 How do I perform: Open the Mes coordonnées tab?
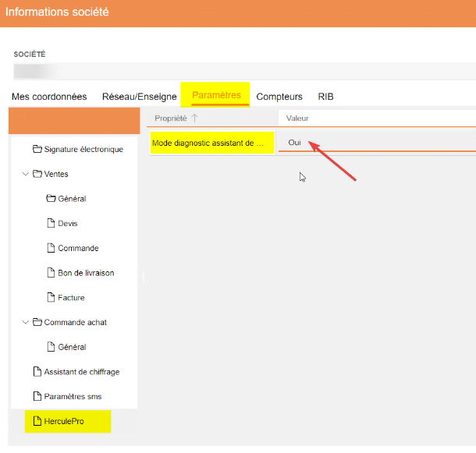(49, 97)
